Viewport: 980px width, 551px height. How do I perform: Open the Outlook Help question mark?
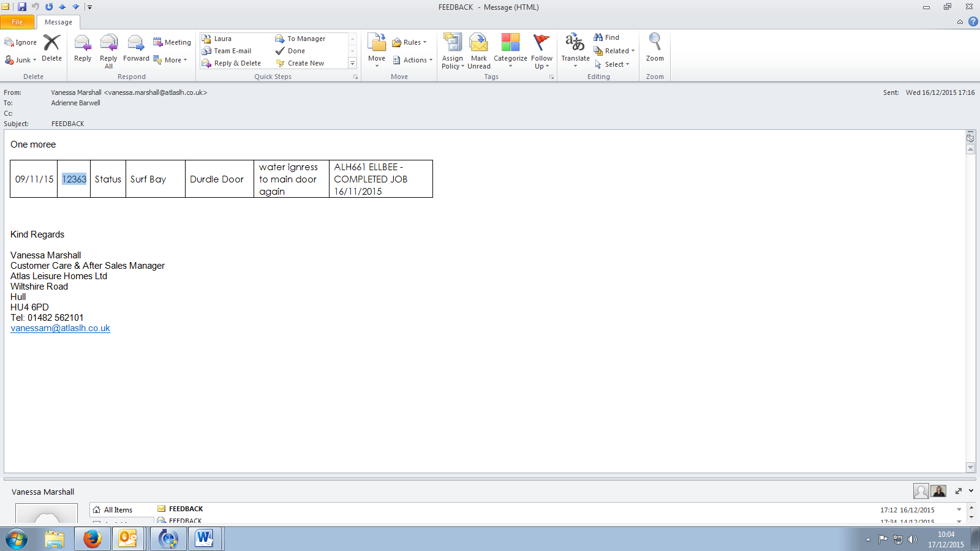973,21
